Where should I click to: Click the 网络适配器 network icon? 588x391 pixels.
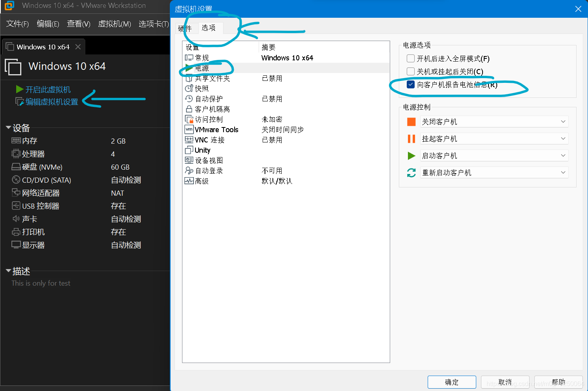click(16, 193)
